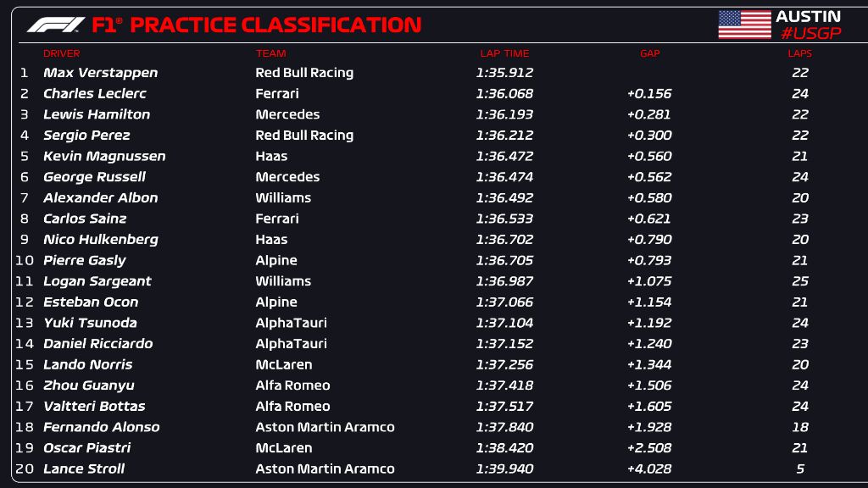Click Kevin Magnussen's Haas team name
Viewport: 868px width, 488px height.
pyautogui.click(x=271, y=156)
